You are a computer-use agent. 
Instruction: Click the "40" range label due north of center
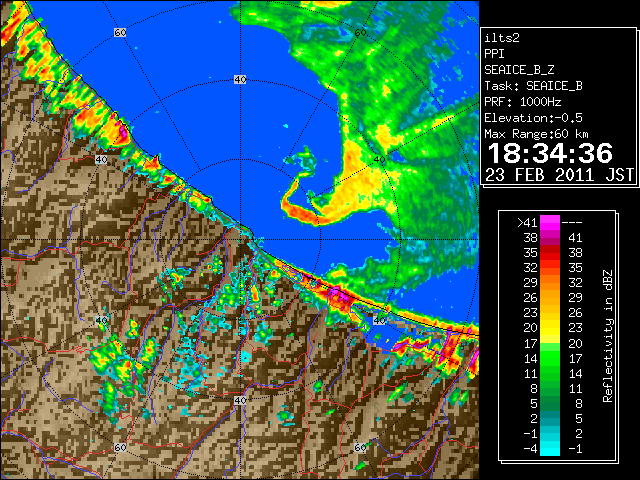click(240, 80)
